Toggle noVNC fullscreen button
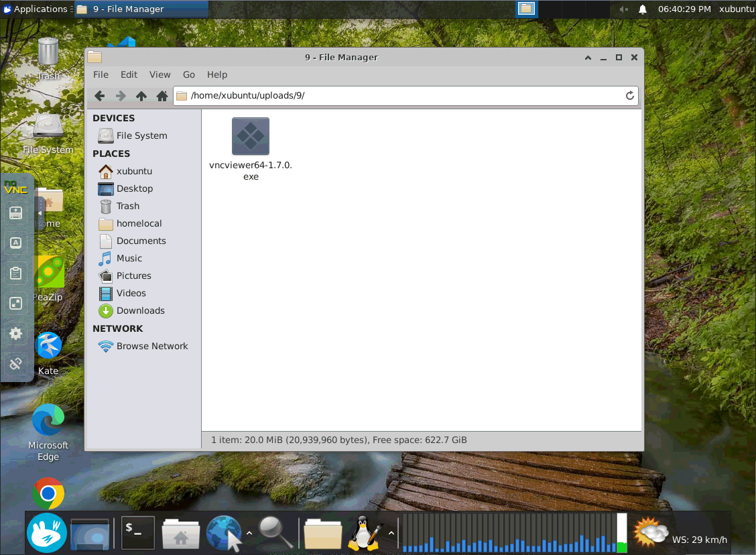Screen dimensions: 756x555 pyautogui.click(x=16, y=303)
